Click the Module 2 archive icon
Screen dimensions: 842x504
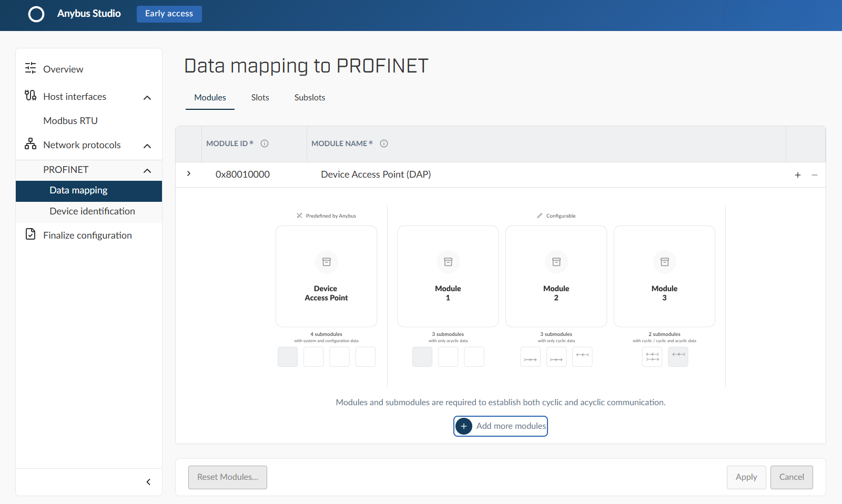click(x=556, y=262)
